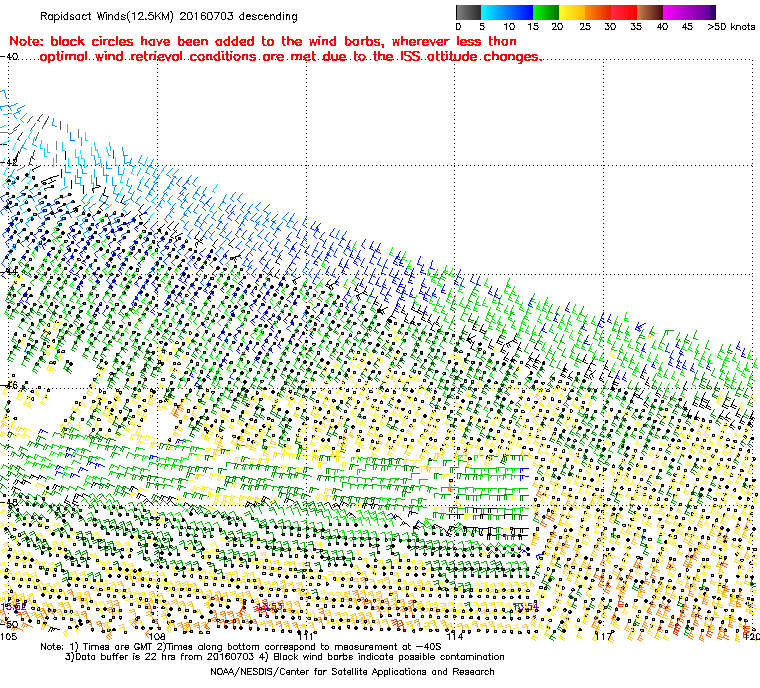Click the cyan-to-blue 5–15 knots legend swatch
Screen dimensions: 760x688
coord(507,12)
